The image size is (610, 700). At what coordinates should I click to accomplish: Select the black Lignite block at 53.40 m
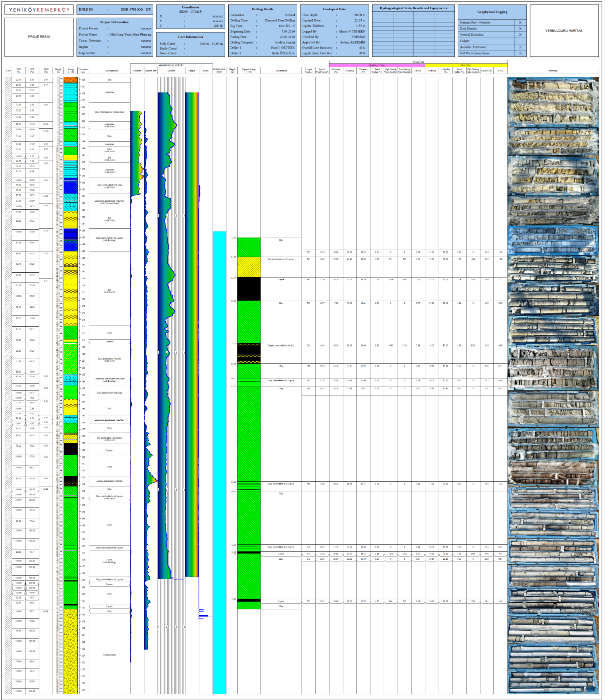249,289
